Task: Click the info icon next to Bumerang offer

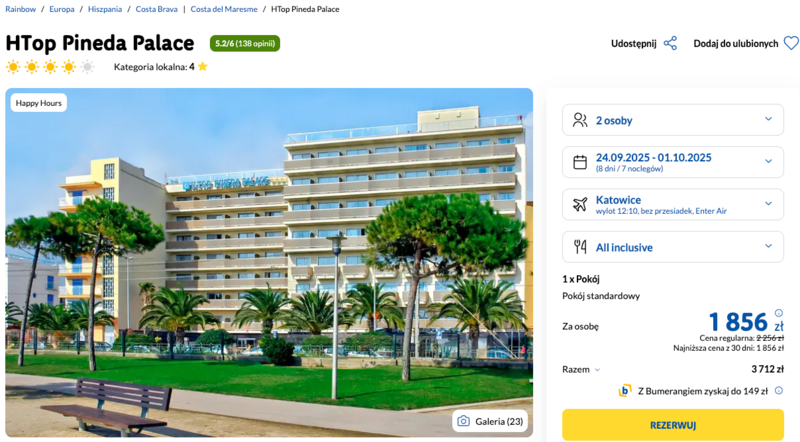Action: (779, 390)
